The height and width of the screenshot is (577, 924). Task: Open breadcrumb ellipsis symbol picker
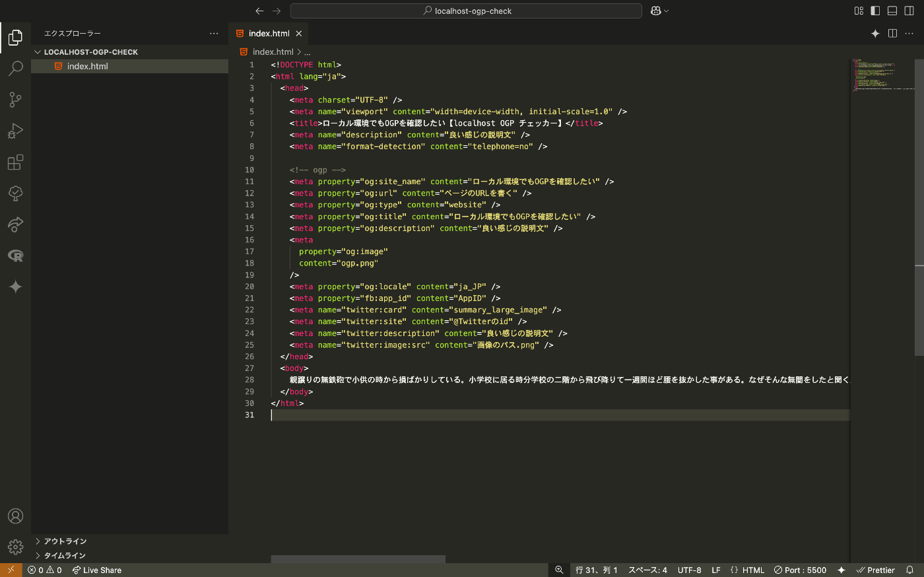(308, 52)
